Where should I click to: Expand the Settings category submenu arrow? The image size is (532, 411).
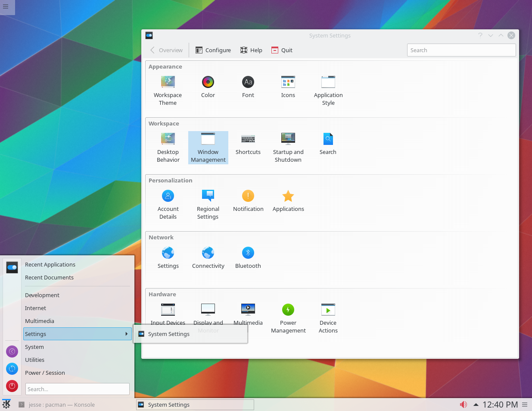coord(127,333)
